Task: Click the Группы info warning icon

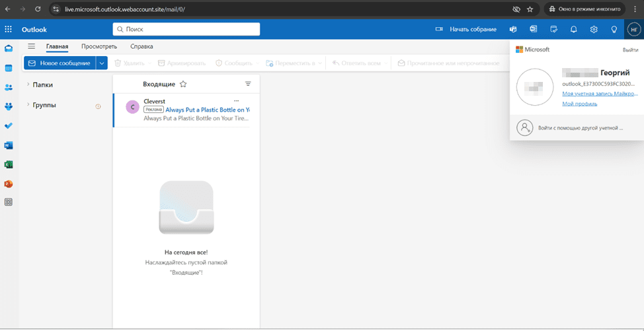Action: coord(98,106)
